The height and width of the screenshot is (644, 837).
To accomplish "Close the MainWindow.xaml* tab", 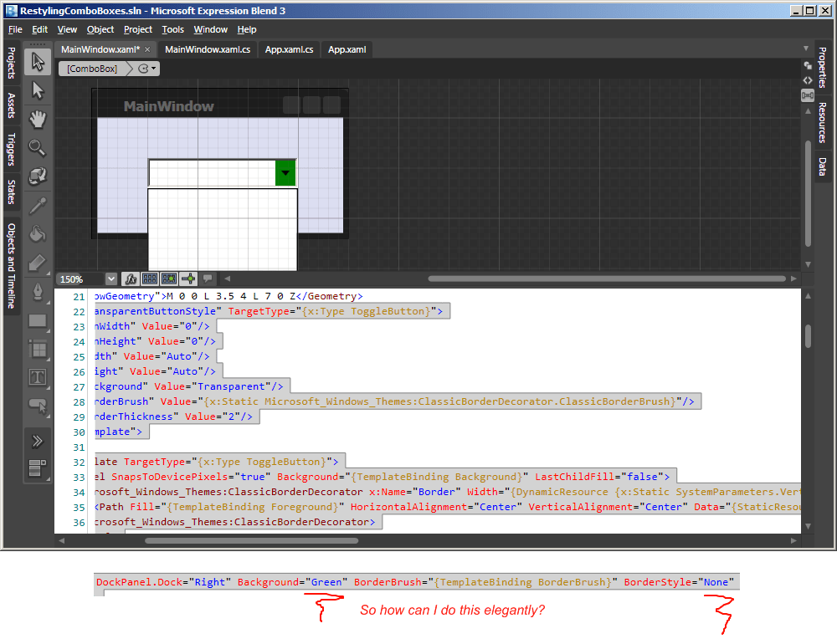I will (148, 49).
